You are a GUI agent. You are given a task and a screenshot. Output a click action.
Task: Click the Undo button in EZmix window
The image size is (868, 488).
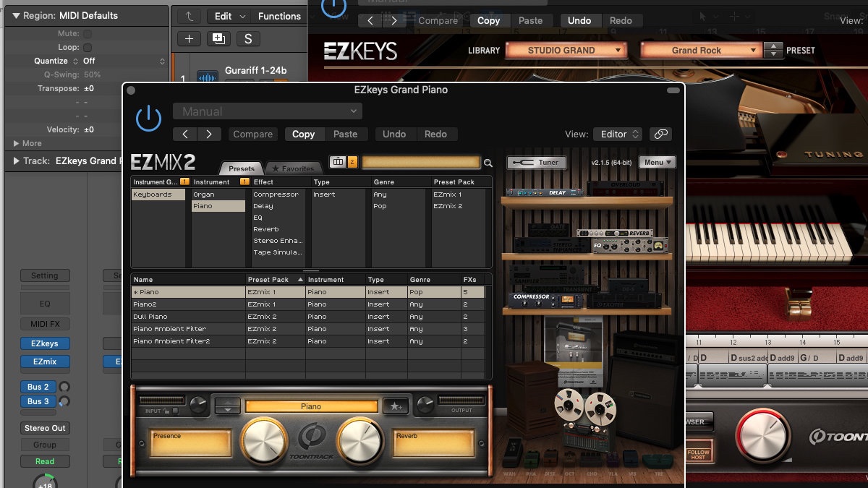(394, 134)
